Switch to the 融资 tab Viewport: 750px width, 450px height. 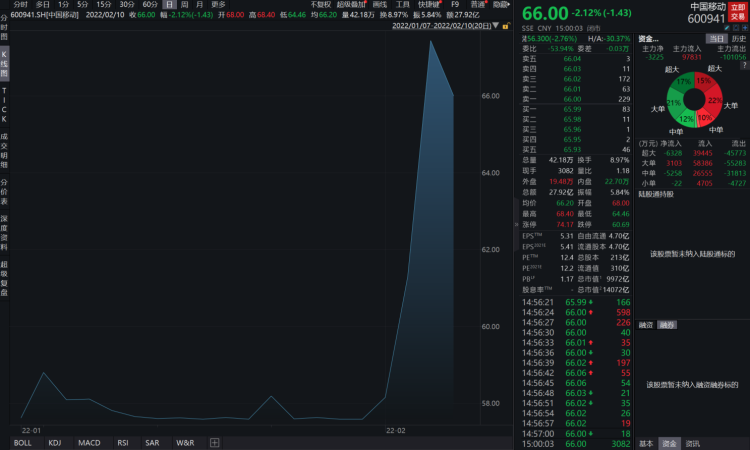tap(646, 325)
